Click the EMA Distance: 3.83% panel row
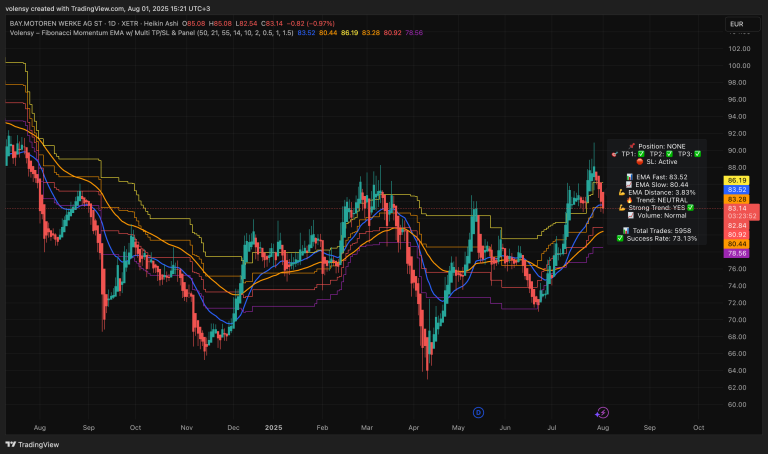768x454 pixels. pos(657,192)
